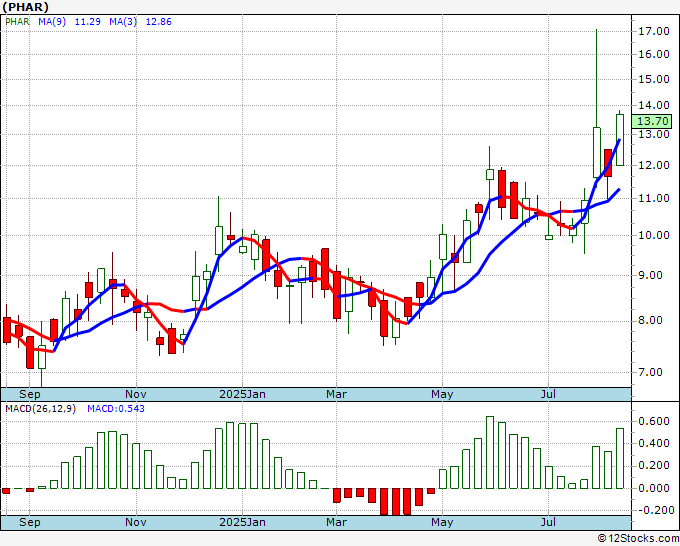Select the PHAR legend label

click(17, 22)
